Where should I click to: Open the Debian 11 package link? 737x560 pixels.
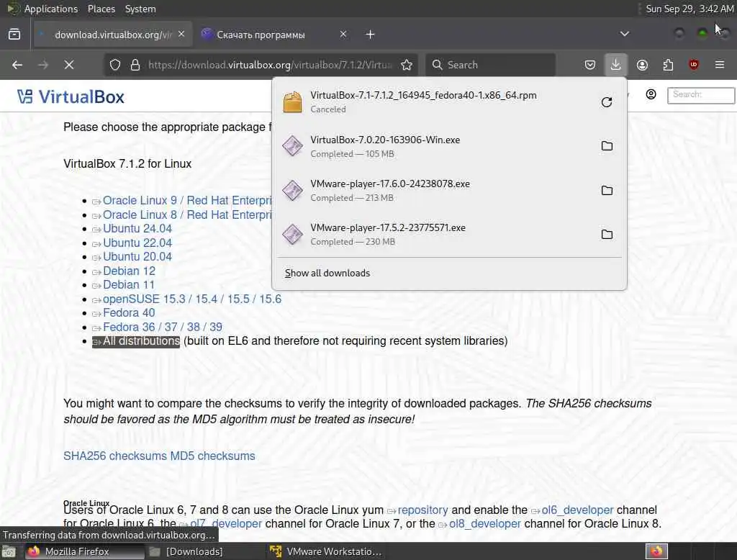[x=128, y=285]
